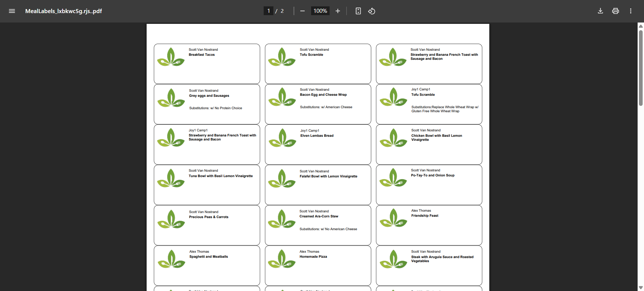Screen dimensions: 644x291
Task: Click the leaf logo on Friendship Feast label
Action: [x=393, y=218]
